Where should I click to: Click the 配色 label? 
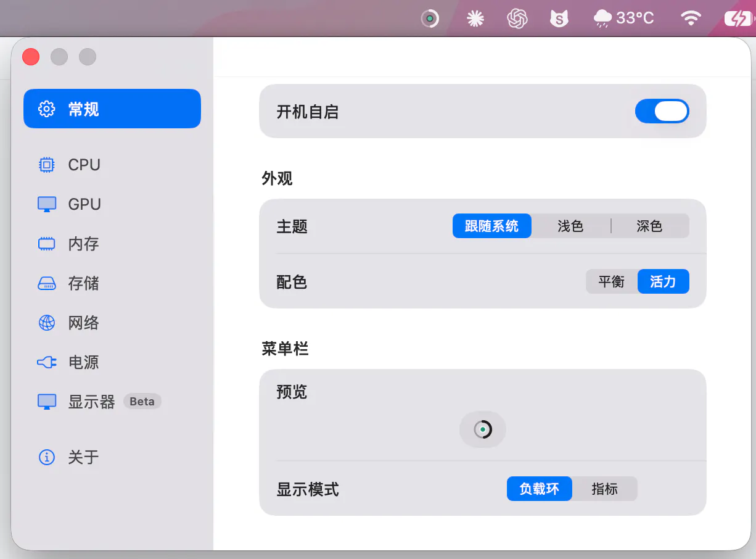pyautogui.click(x=292, y=283)
